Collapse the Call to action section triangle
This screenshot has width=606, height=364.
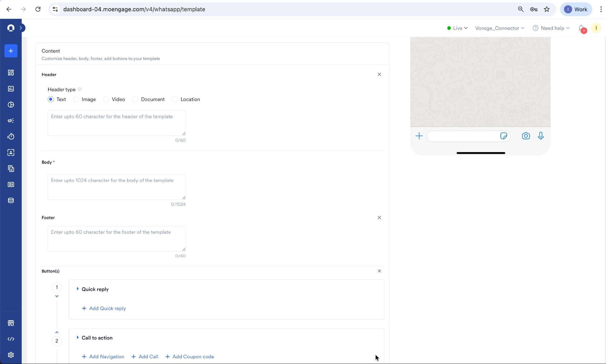[78, 337]
